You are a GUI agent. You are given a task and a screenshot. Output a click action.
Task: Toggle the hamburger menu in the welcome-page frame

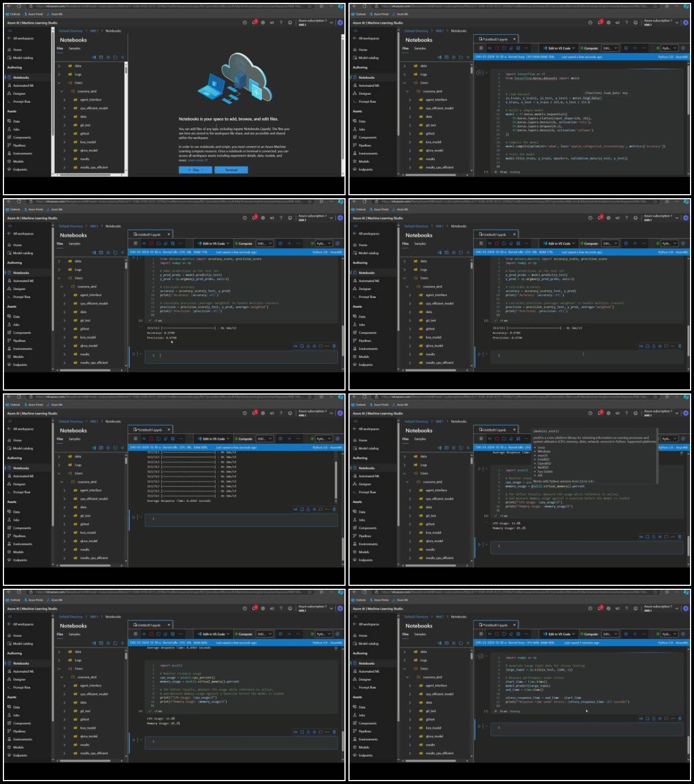coord(9,30)
